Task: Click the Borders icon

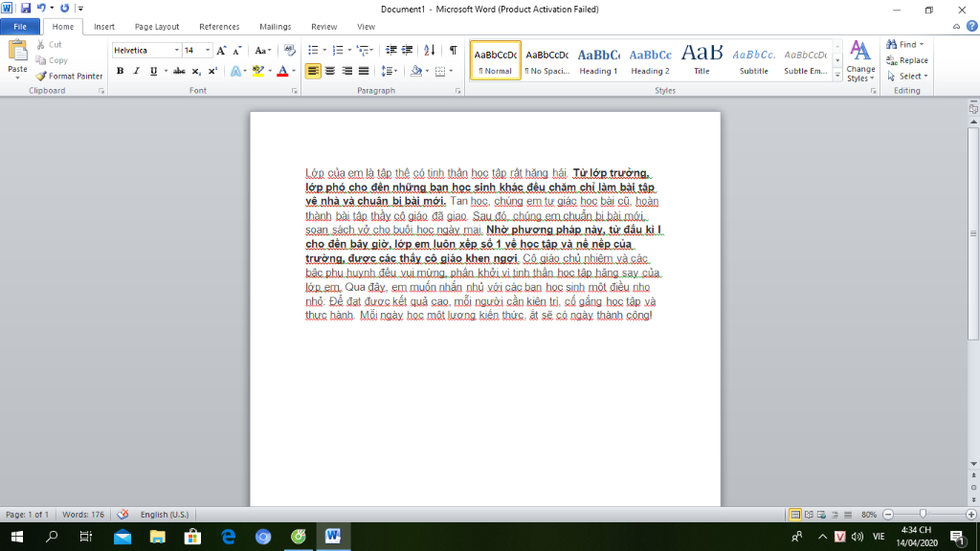Action: coord(440,71)
